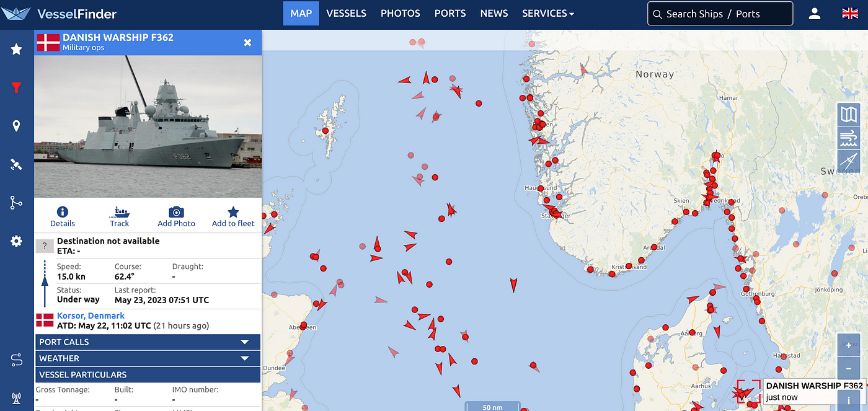
Task: Click the location pin sidebar icon
Action: tap(17, 126)
